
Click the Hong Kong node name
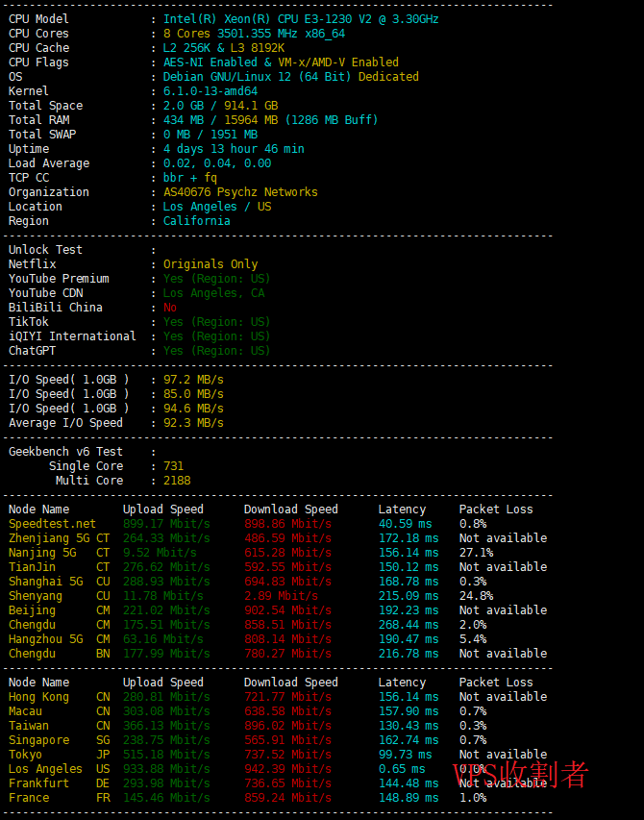pos(38,697)
